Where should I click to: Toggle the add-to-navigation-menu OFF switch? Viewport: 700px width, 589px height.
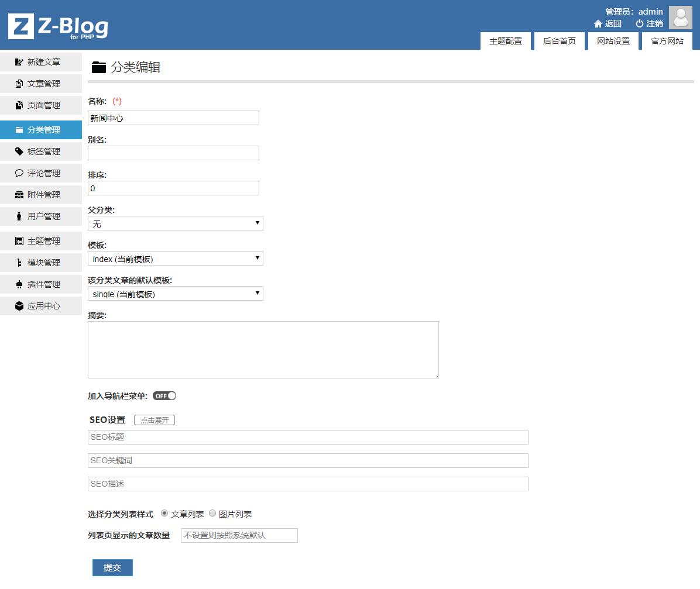point(164,396)
